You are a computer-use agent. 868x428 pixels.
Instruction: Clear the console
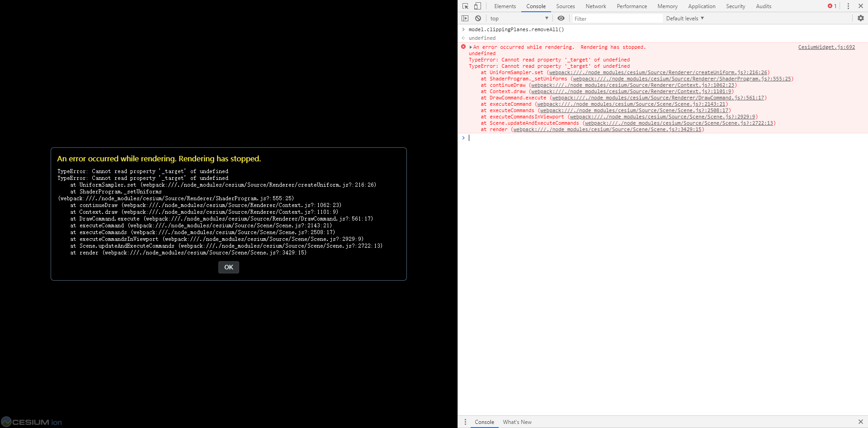[478, 19]
